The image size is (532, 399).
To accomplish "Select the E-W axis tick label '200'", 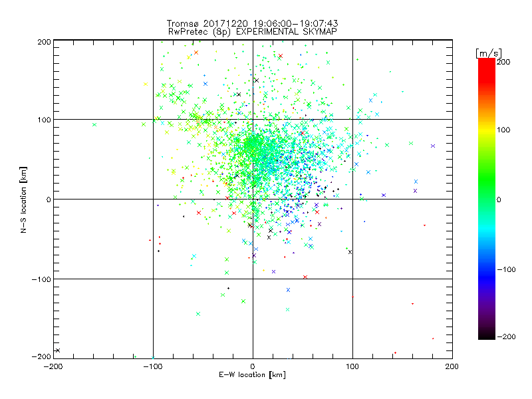I will point(452,366).
